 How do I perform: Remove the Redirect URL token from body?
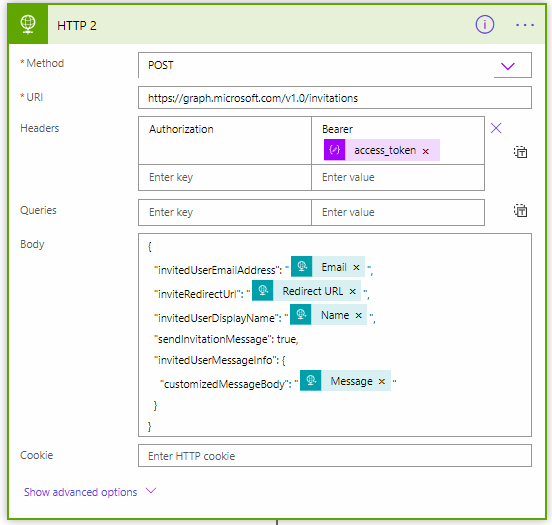pyautogui.click(x=352, y=292)
